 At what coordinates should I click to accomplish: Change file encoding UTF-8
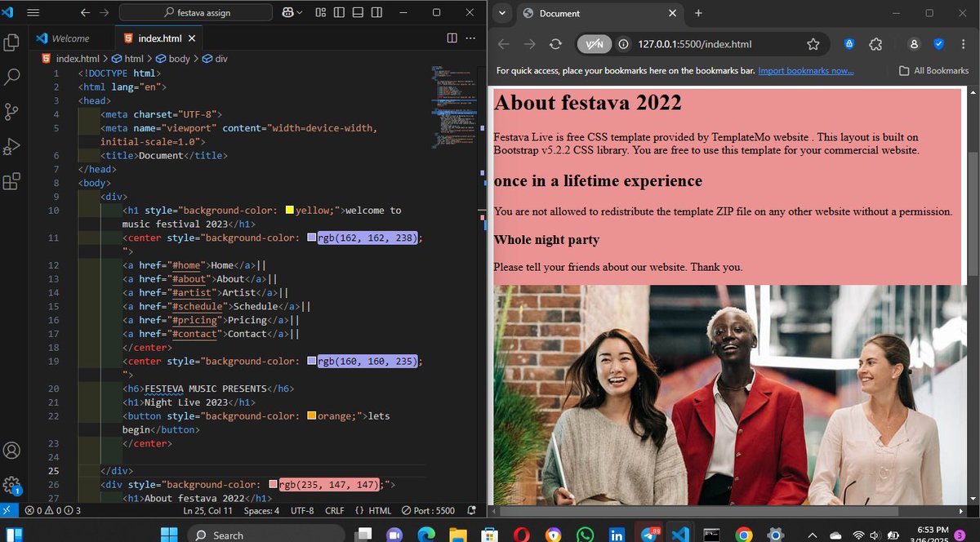click(x=302, y=510)
